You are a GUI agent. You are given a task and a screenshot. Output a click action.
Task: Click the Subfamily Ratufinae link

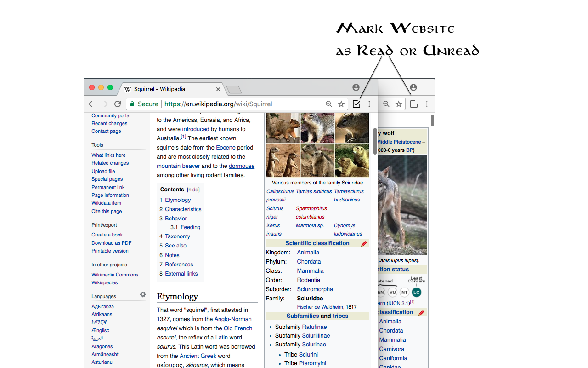315,327
